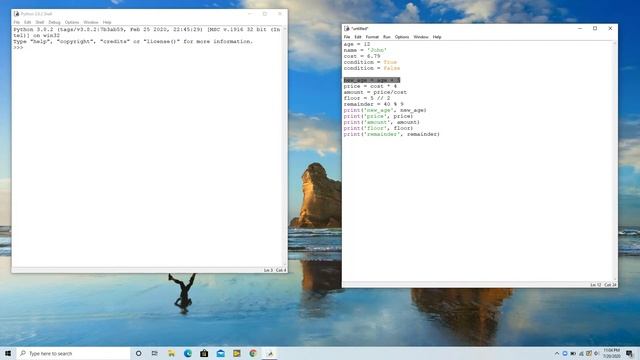Click the line 'remainder = 40 % 9'
Image resolution: width=640 pixels, height=360 pixels.
pyautogui.click(x=373, y=104)
